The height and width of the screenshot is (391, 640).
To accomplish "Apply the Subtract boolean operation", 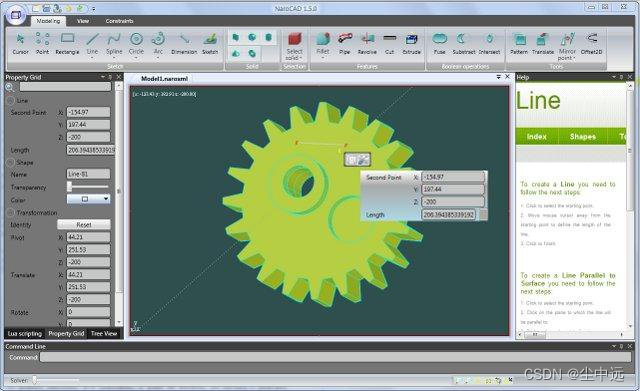I will point(464,44).
